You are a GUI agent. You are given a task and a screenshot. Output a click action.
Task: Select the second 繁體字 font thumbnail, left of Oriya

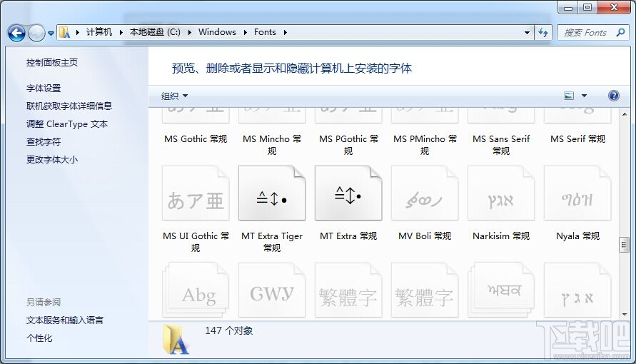[425, 290]
